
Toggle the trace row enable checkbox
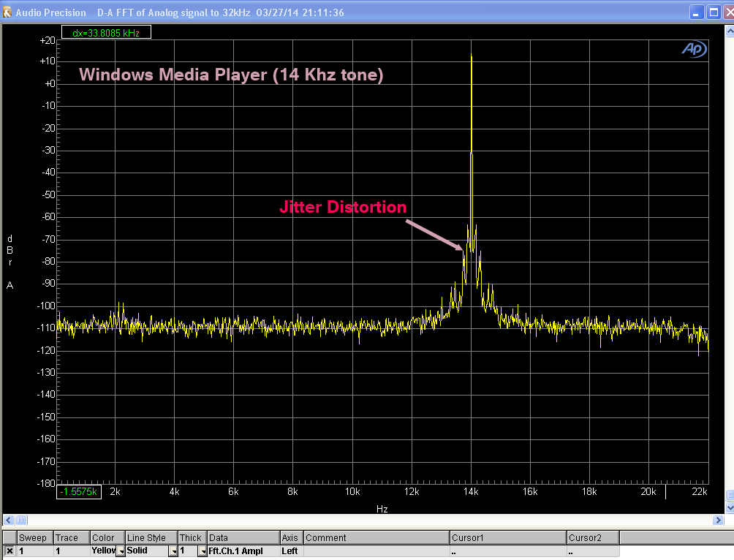pos(10,550)
